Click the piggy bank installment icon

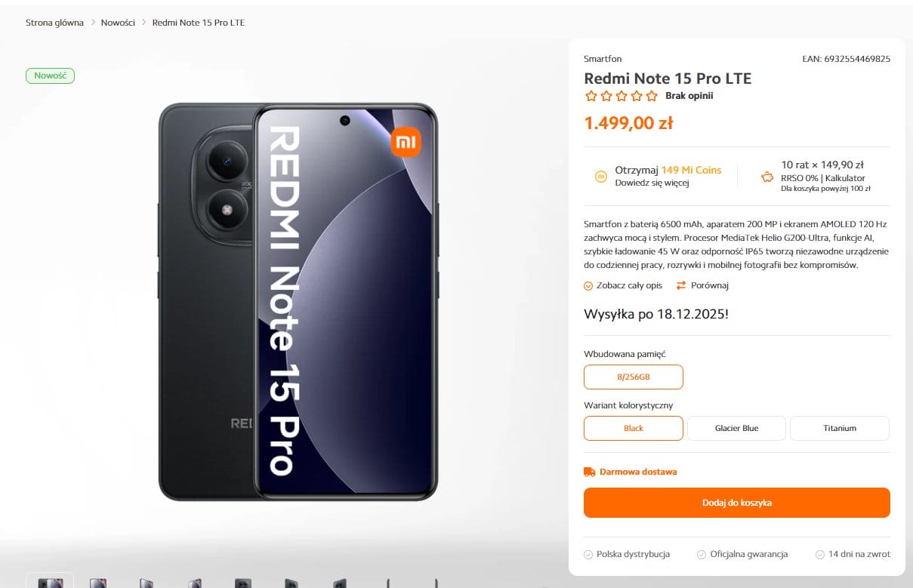(767, 177)
